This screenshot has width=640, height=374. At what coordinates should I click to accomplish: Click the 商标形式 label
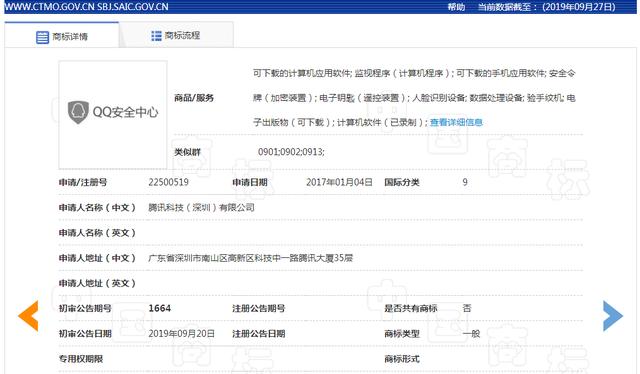(x=402, y=359)
